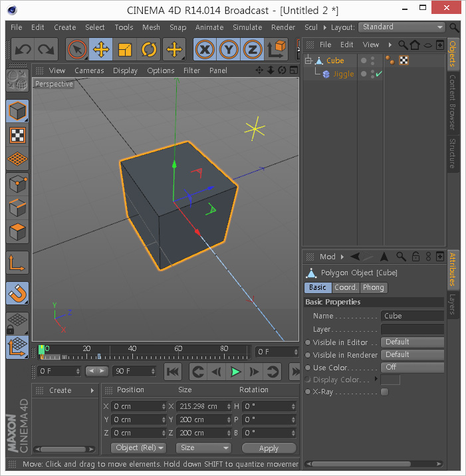Open search in Object Manager
The width and height of the screenshot is (466, 476).
coord(403,45)
